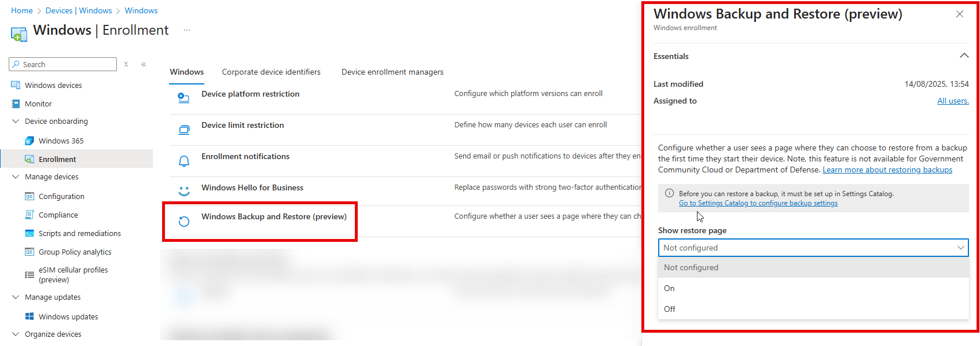Open Windows devices in sidebar
The image size is (980, 346).
point(53,85)
